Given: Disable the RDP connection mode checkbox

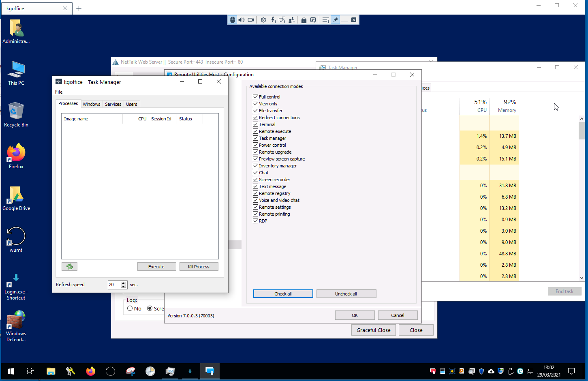Looking at the screenshot, I should [256, 221].
